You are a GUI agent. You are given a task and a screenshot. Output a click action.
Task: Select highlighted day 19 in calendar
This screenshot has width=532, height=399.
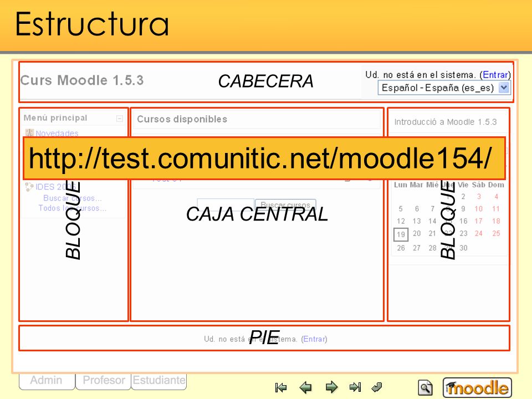coord(401,234)
